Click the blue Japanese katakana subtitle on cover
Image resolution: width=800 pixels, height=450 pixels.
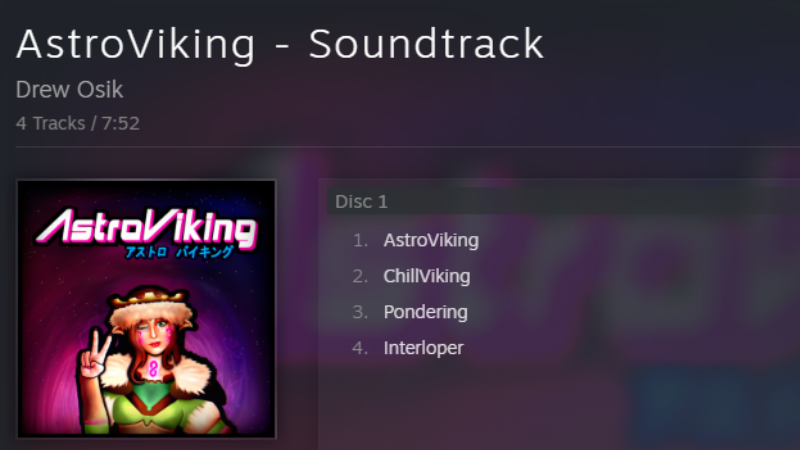click(179, 252)
